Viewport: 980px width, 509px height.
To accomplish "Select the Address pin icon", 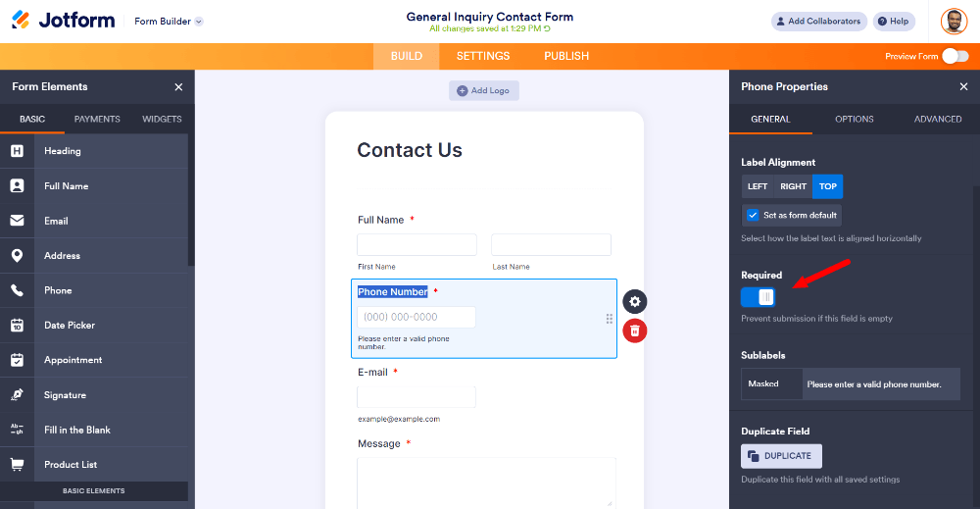I will 17,256.
